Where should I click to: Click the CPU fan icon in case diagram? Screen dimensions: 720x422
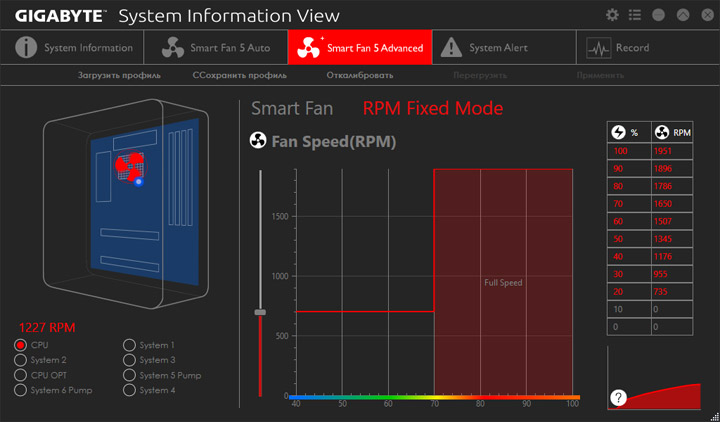tap(131, 166)
